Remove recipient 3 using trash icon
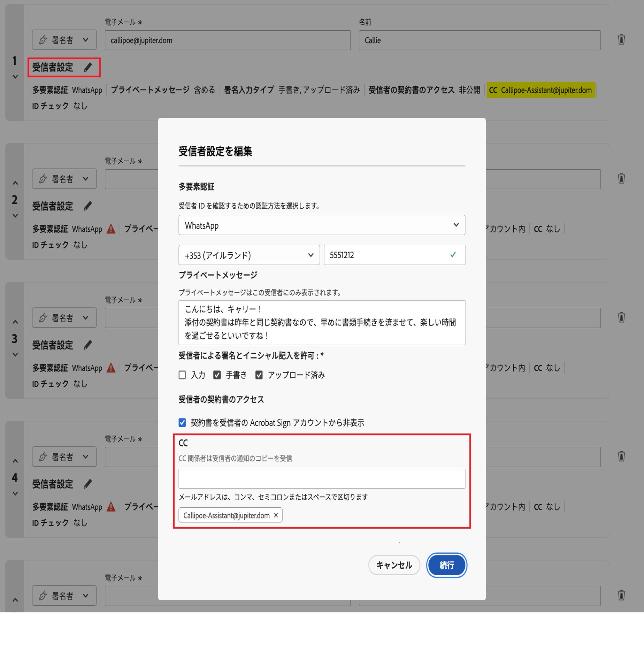Screen dimensions: 644x668 point(621,317)
